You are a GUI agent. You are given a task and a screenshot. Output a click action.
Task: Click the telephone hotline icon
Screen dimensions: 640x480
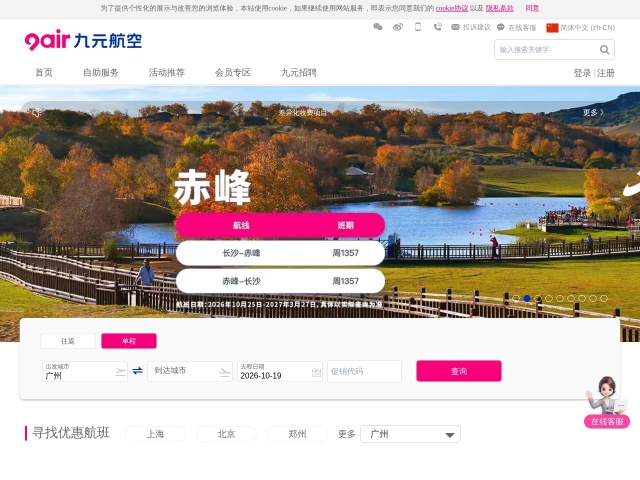[438, 27]
